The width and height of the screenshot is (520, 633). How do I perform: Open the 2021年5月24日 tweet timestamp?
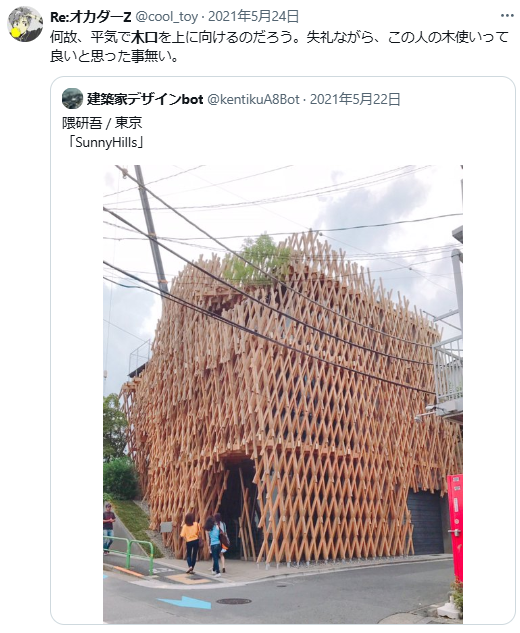coord(254,17)
